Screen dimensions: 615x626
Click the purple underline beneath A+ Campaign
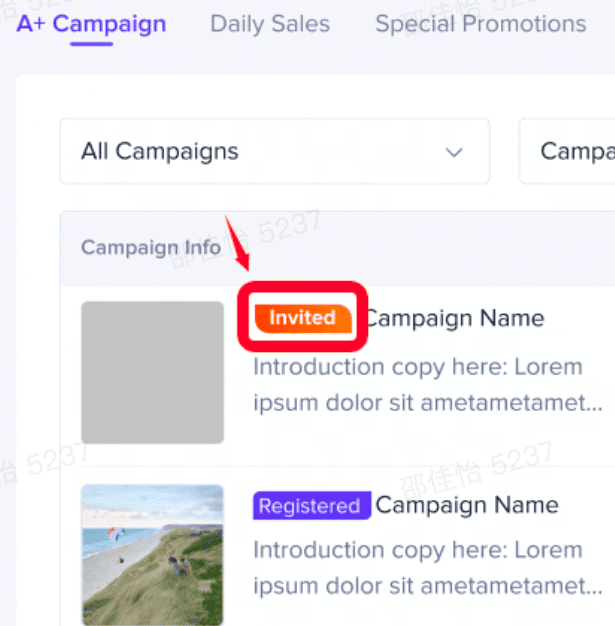[91, 44]
